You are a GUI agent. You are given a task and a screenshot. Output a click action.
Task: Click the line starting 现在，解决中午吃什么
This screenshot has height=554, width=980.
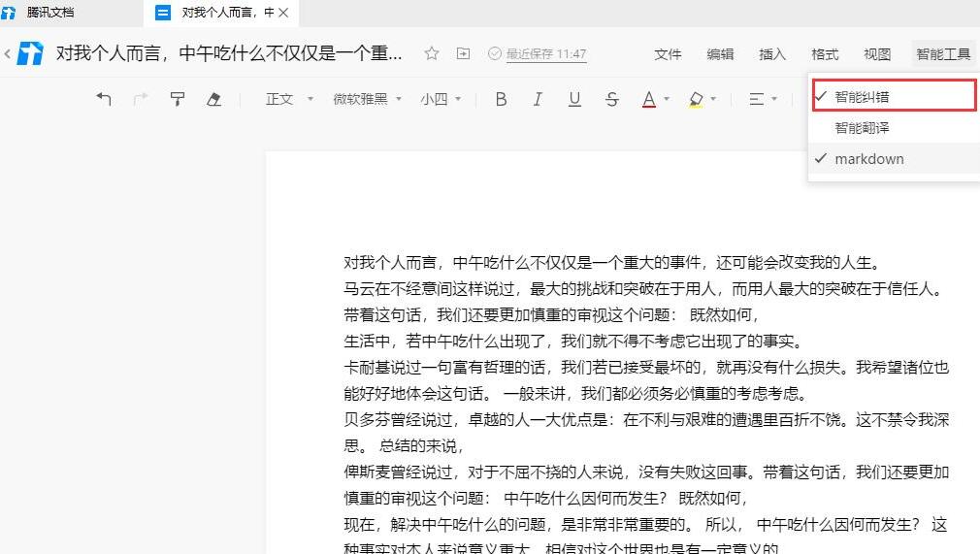(x=645, y=525)
